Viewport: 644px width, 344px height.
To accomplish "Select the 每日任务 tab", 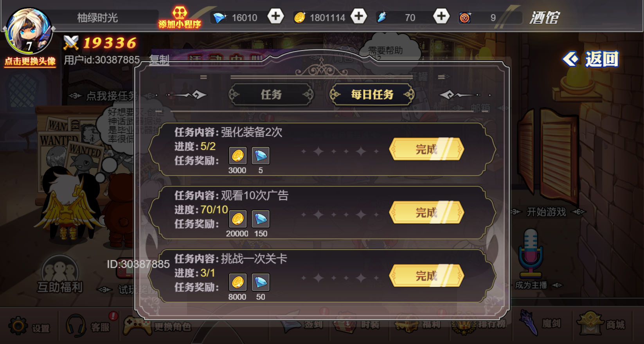I will pyautogui.click(x=372, y=95).
